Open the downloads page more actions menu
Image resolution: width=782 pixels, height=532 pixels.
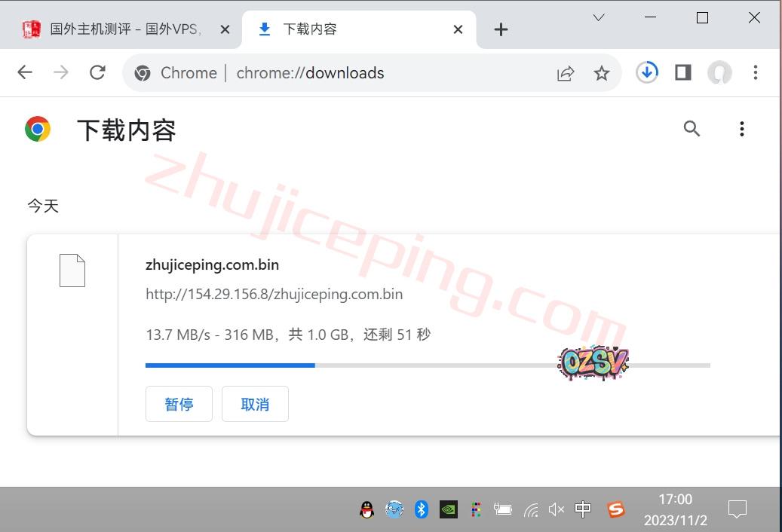[x=742, y=129]
